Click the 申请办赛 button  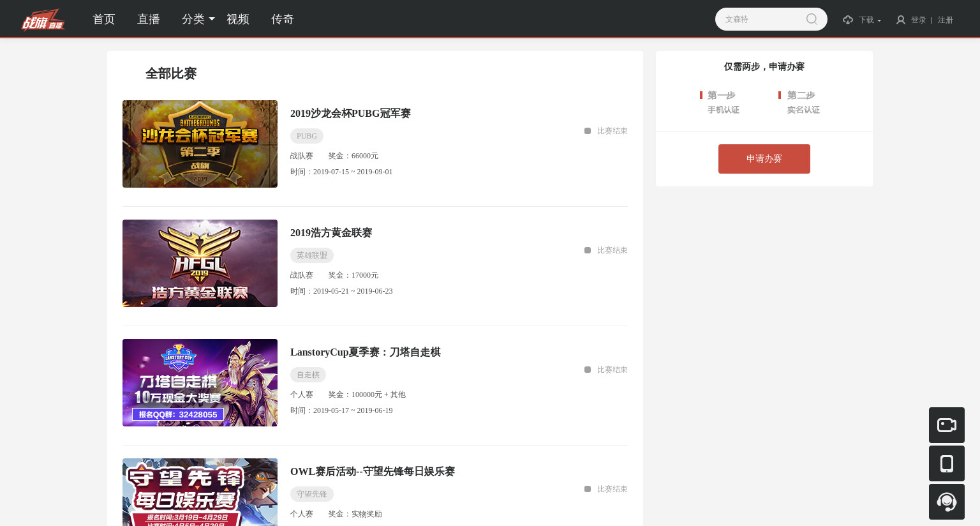point(764,159)
